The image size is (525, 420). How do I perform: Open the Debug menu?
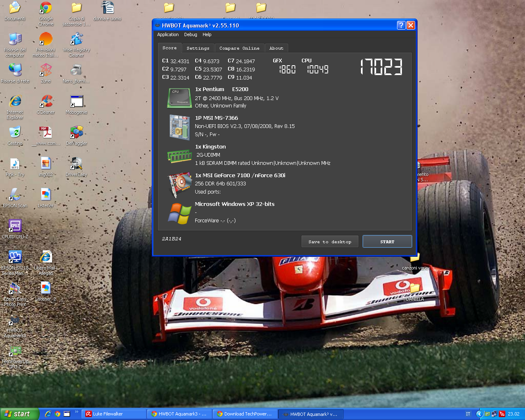click(x=190, y=34)
